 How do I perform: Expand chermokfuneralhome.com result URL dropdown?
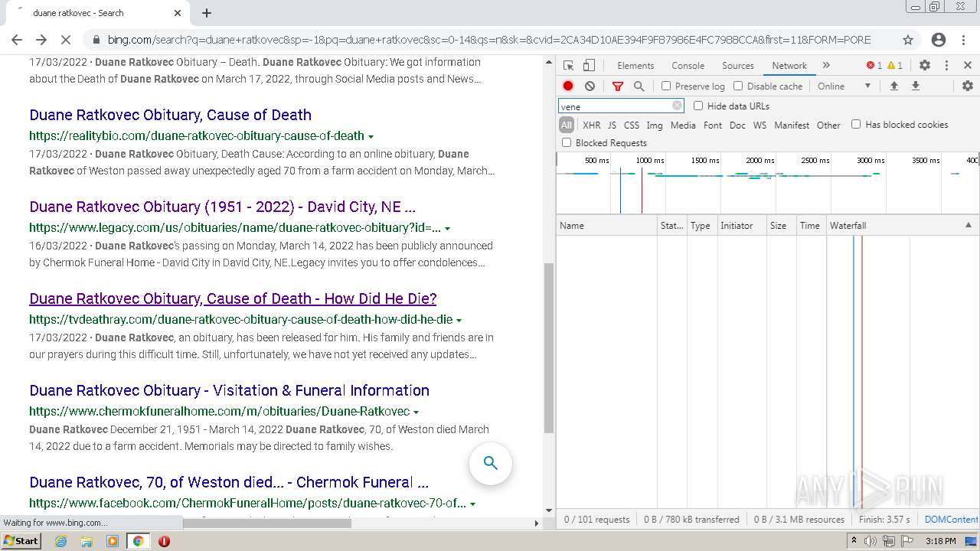pyautogui.click(x=416, y=412)
